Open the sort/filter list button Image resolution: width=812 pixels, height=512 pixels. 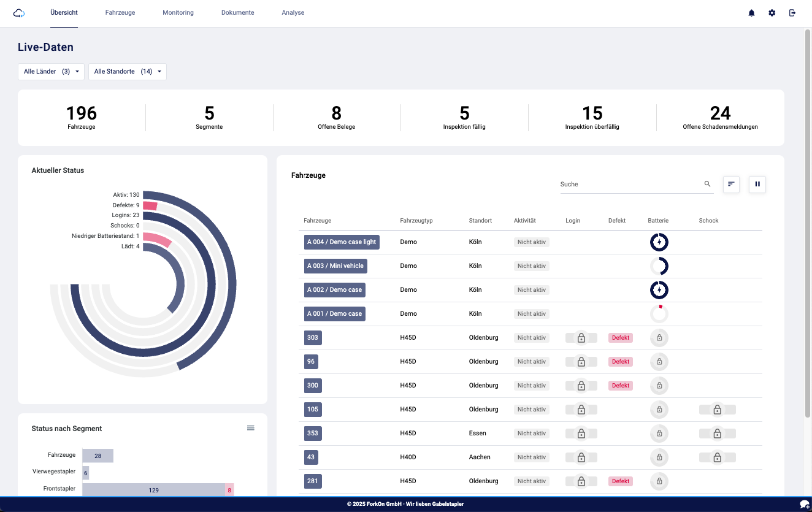tap(731, 184)
